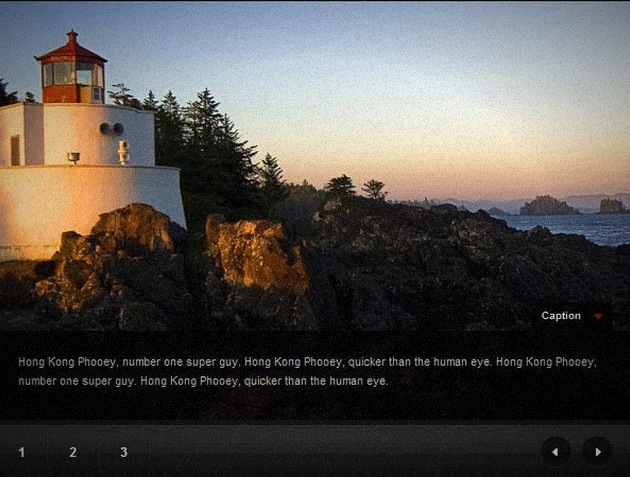This screenshot has width=630, height=477.
Task: Click the sunlit orange rock in the photo
Action: (x=255, y=253)
